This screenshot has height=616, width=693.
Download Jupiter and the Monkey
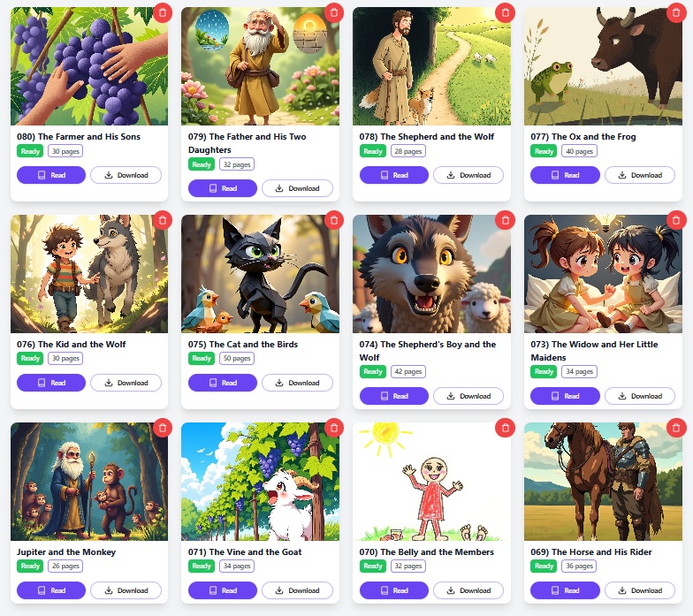point(126,590)
